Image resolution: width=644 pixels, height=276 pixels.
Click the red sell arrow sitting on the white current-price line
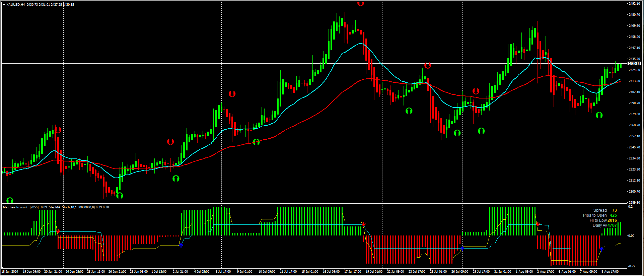coord(428,65)
